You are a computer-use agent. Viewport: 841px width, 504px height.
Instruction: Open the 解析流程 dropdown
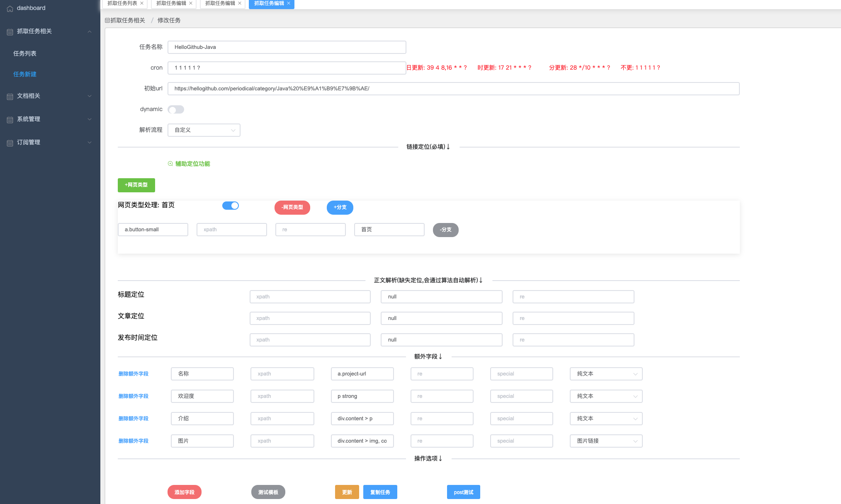click(204, 130)
